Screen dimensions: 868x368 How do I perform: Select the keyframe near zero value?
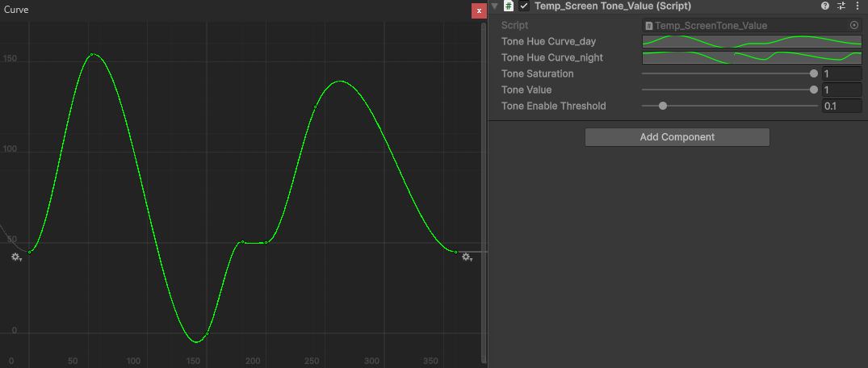[207, 333]
